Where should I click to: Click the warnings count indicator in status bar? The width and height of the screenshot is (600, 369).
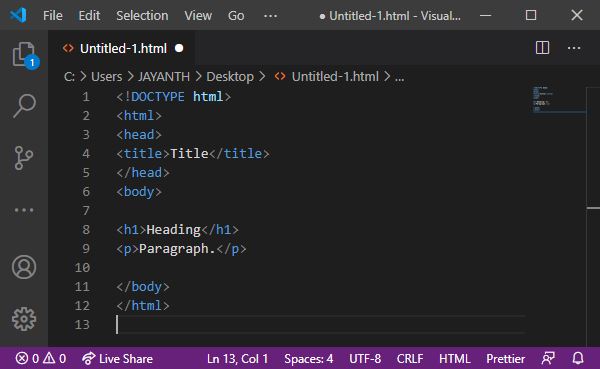pos(54,359)
